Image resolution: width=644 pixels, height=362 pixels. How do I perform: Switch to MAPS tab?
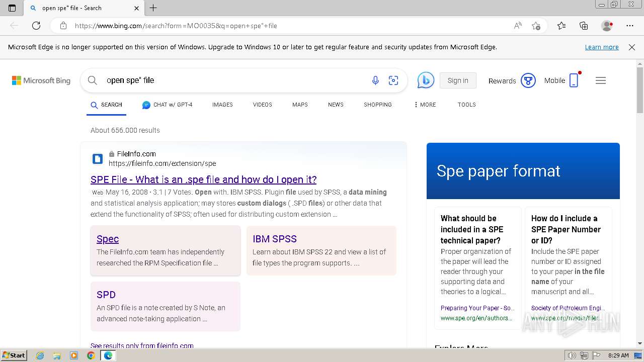coord(300,105)
